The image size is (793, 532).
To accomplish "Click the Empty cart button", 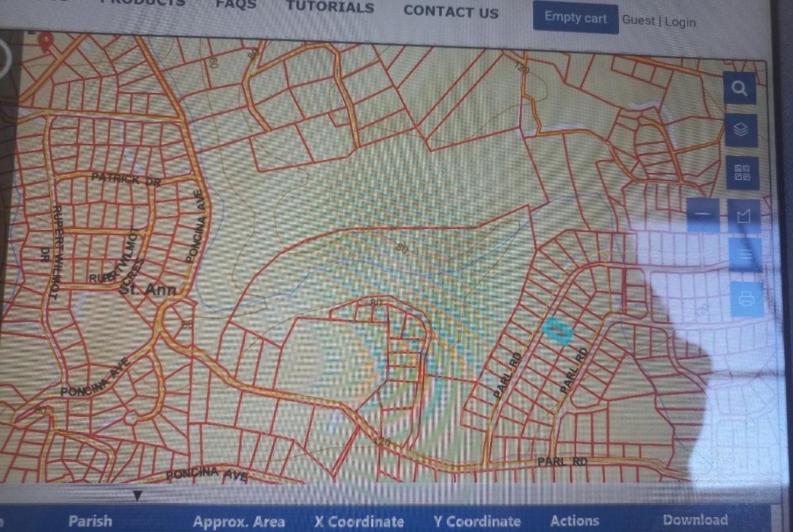I will [575, 18].
